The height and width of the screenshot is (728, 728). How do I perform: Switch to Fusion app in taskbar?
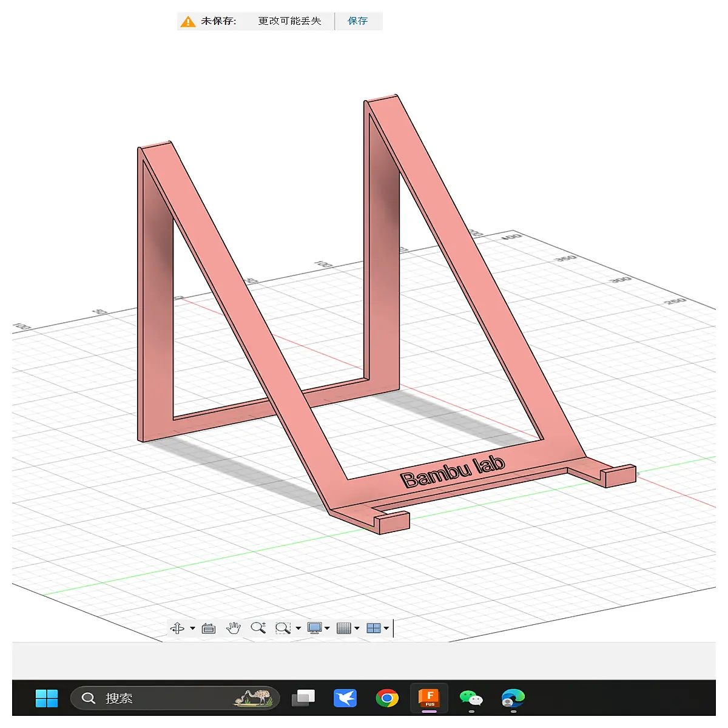(x=430, y=698)
